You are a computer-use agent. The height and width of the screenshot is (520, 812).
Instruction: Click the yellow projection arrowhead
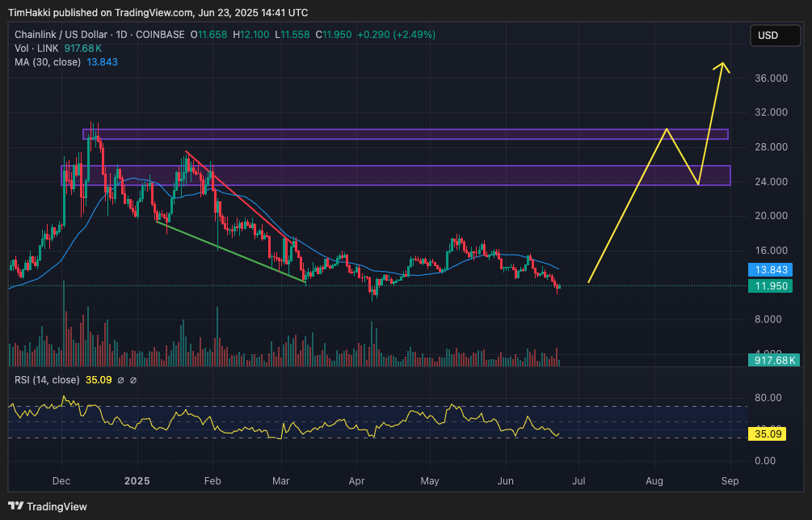(723, 66)
